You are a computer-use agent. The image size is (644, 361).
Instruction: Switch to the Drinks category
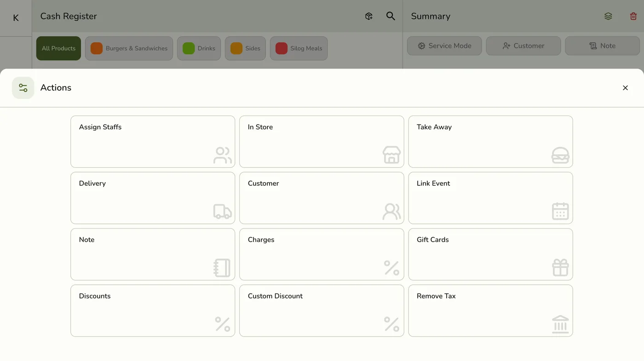199,48
